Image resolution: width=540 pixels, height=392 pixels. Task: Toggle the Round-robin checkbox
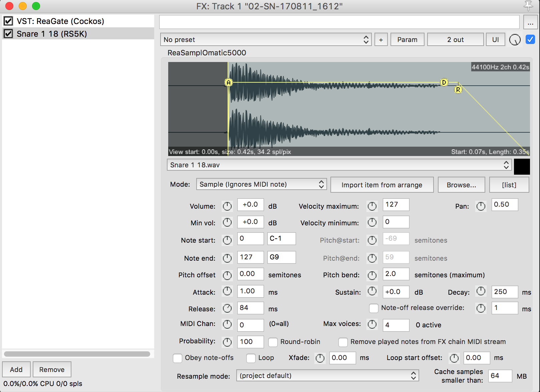(x=273, y=342)
